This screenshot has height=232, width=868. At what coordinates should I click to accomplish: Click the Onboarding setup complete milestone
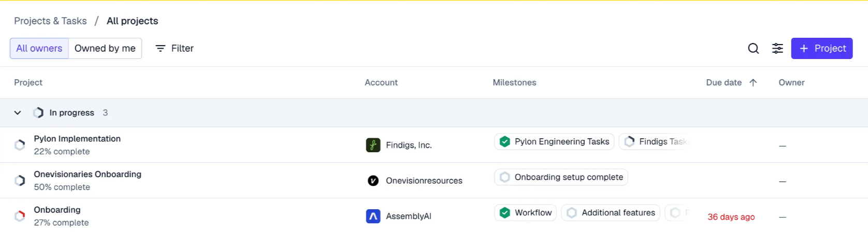coord(561,178)
